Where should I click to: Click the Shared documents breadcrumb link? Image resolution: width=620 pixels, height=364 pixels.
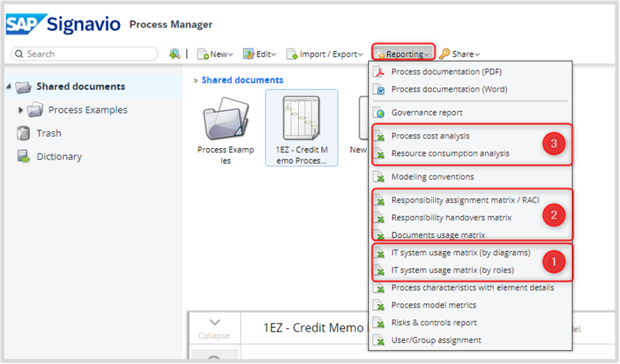point(242,80)
